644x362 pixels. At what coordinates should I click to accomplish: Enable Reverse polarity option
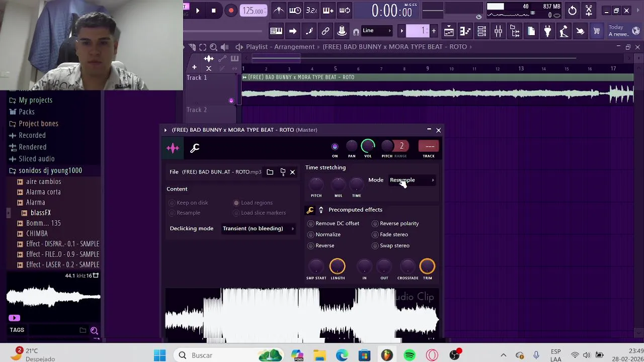pos(395,223)
